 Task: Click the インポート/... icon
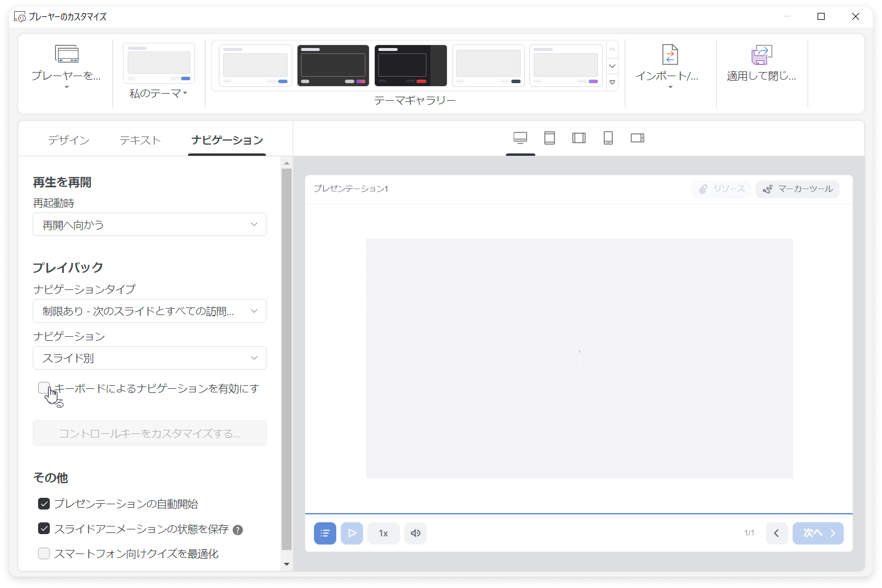point(670,54)
